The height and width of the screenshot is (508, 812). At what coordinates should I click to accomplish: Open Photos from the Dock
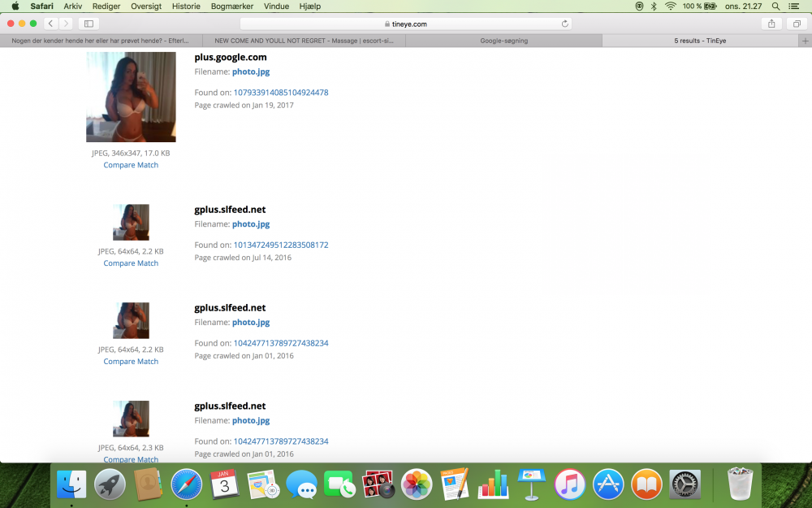(417, 484)
